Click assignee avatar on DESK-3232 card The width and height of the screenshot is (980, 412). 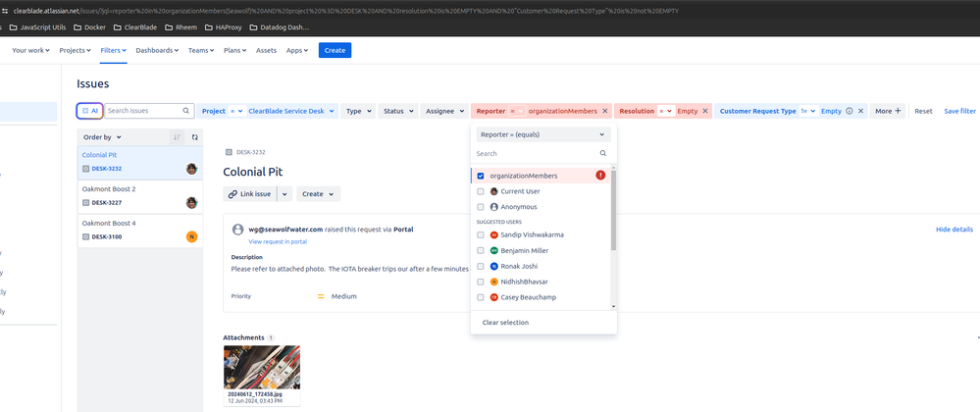pos(192,168)
